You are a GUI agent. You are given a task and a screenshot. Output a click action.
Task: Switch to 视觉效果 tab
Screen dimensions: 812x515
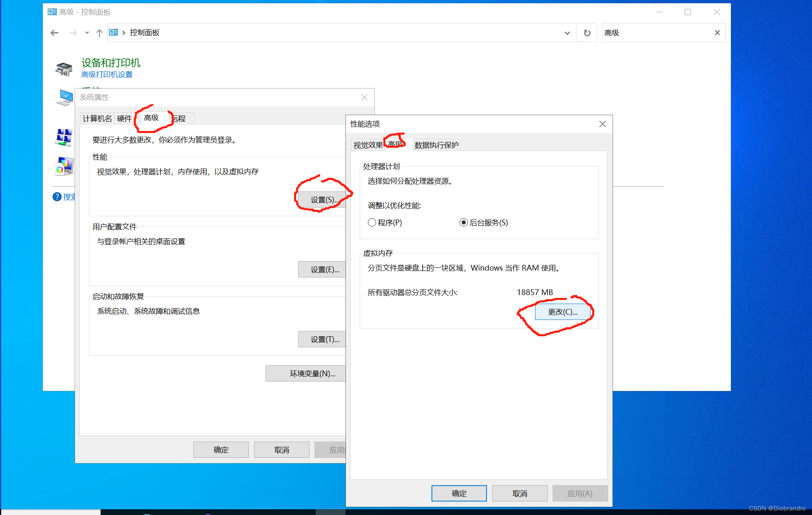point(367,145)
